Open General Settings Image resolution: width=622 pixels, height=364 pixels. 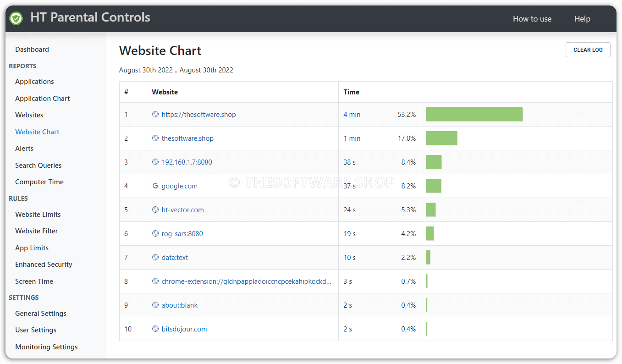[41, 314]
